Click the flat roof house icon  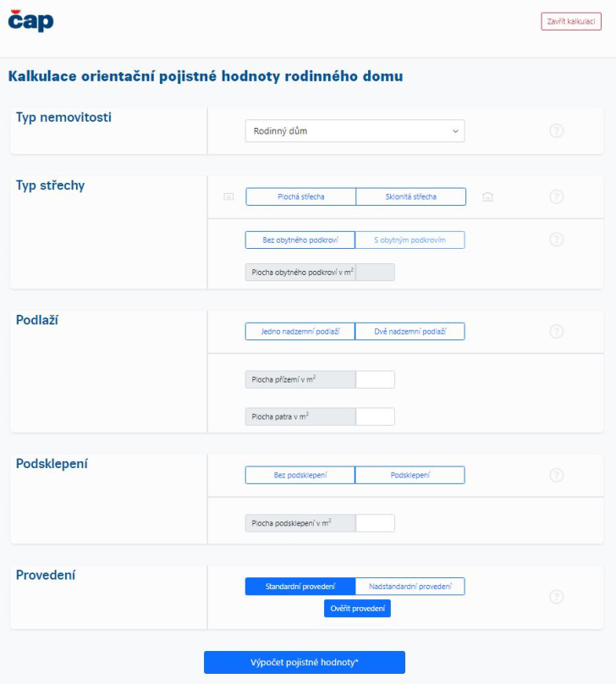(x=228, y=196)
